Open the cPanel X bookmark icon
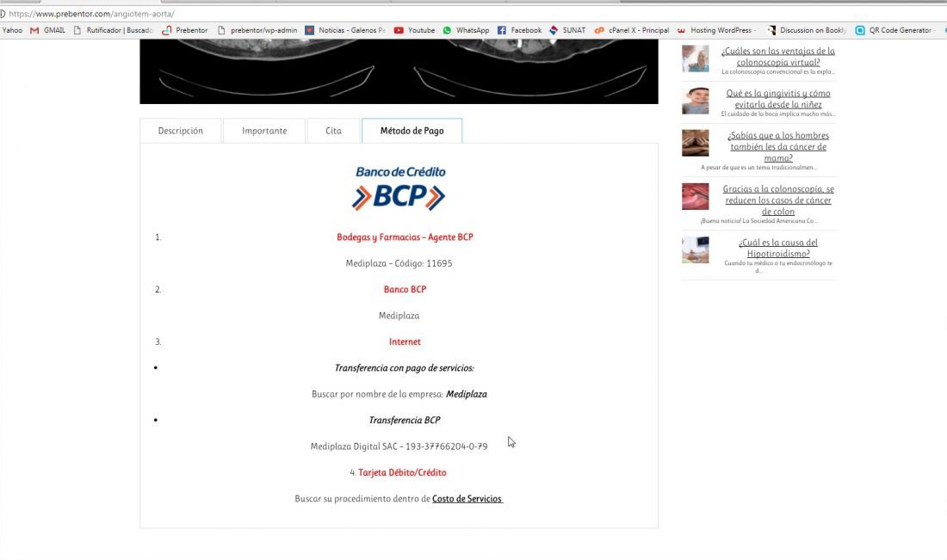 coord(599,30)
